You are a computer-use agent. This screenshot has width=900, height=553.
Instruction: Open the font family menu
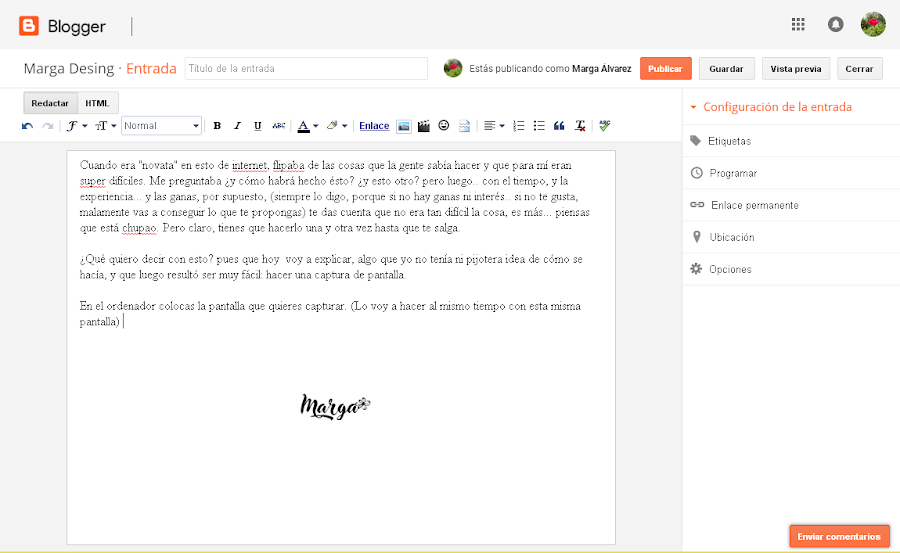pyautogui.click(x=76, y=126)
